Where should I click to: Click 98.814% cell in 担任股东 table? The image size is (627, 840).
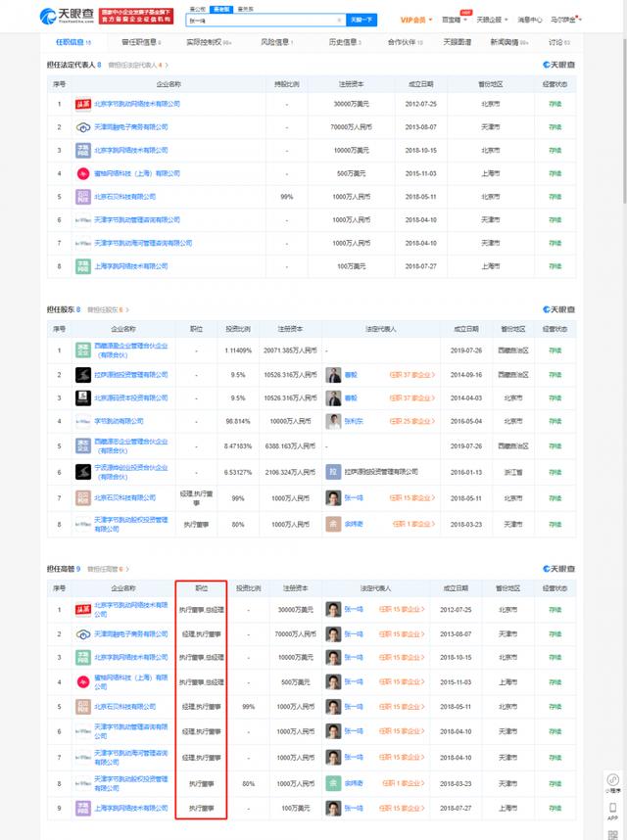pos(238,422)
